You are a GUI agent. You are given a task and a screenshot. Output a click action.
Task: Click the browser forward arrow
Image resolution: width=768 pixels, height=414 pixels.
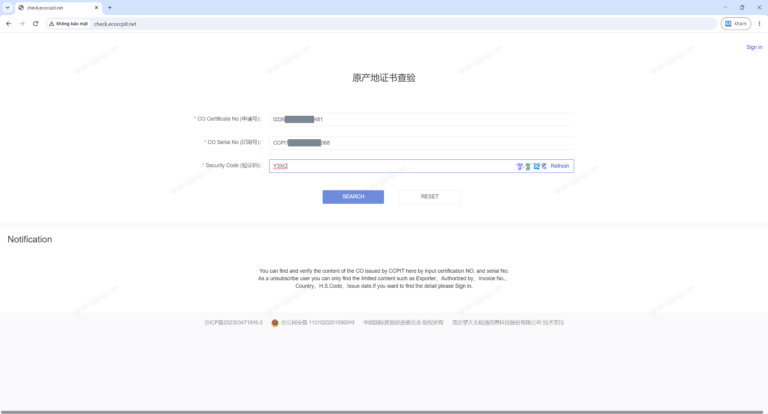click(22, 24)
